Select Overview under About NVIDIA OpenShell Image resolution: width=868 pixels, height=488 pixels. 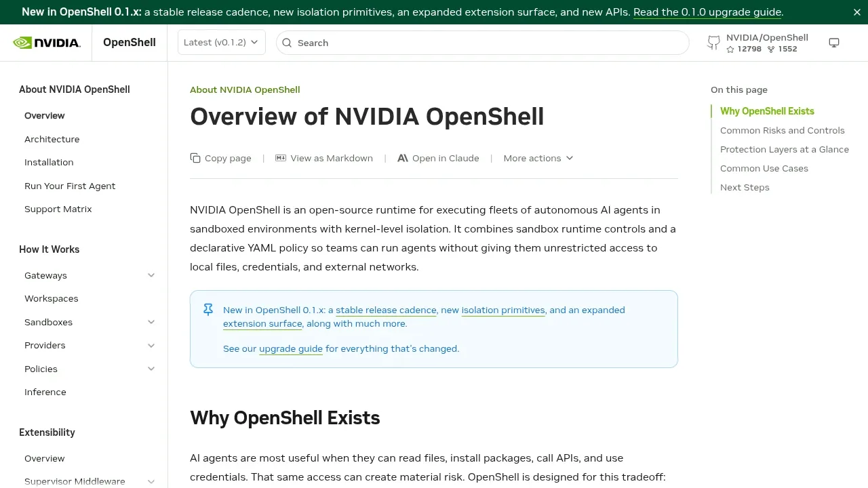[45, 115]
